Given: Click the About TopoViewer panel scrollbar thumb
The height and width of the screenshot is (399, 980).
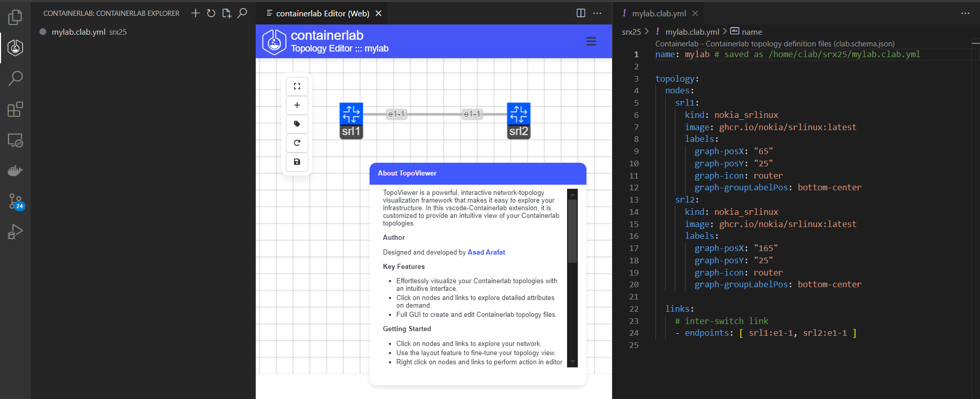Looking at the screenshot, I should 572,231.
